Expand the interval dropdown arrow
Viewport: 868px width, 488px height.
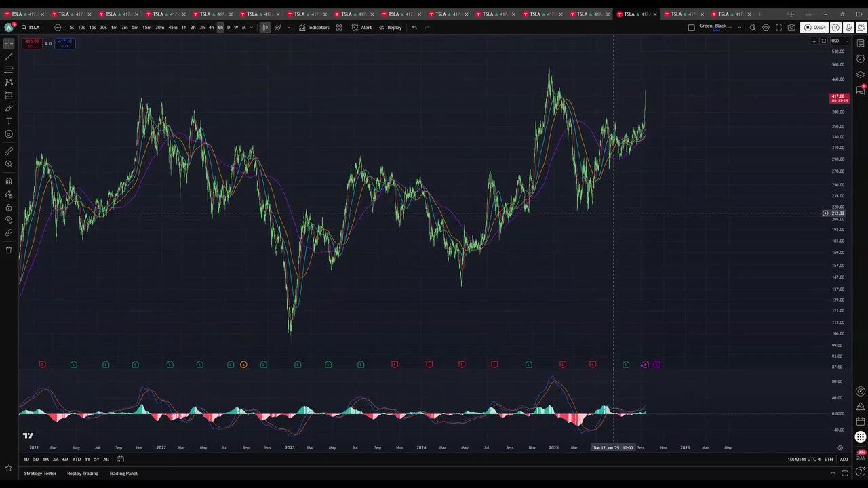[x=252, y=27]
